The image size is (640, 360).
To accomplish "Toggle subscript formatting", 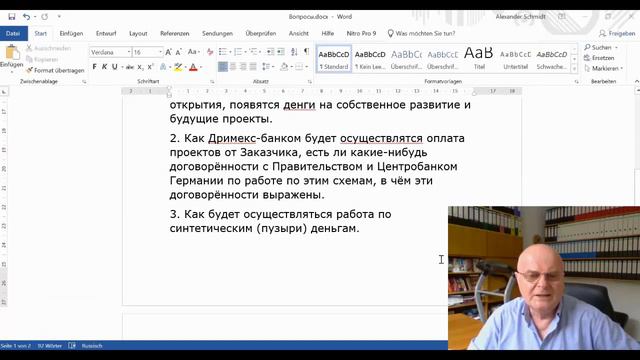I will click(140, 67).
